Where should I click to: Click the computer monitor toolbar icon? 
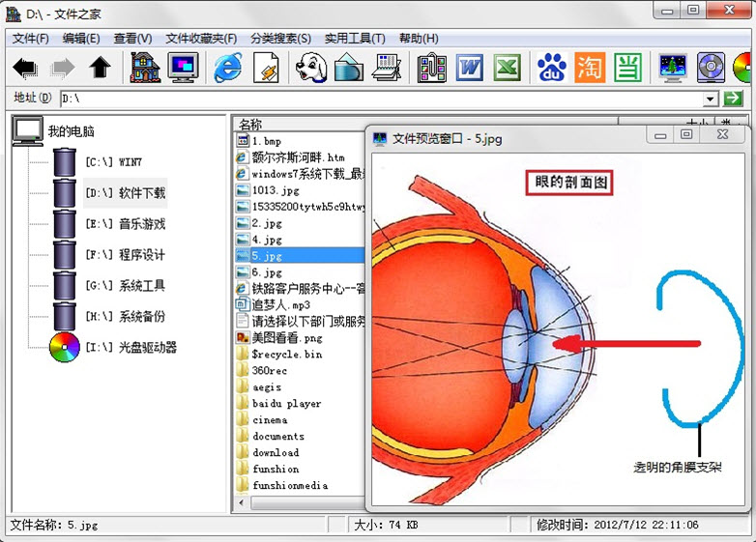tap(184, 67)
